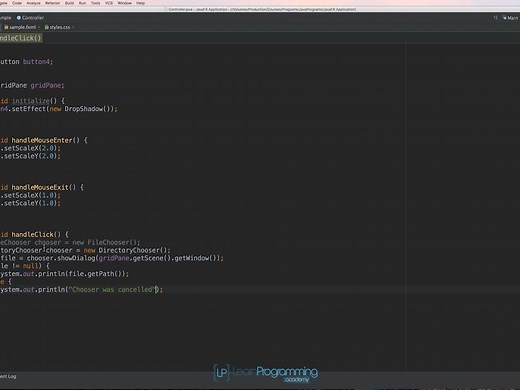The width and height of the screenshot is (520, 390).
Task: Click the styles.css file icon
Action: click(47, 27)
